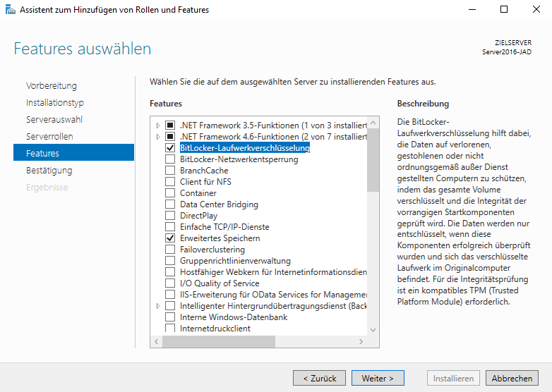Expand .NET Framework 4.6-Funktionen node
The height and width of the screenshot is (392, 552).
pyautogui.click(x=157, y=137)
